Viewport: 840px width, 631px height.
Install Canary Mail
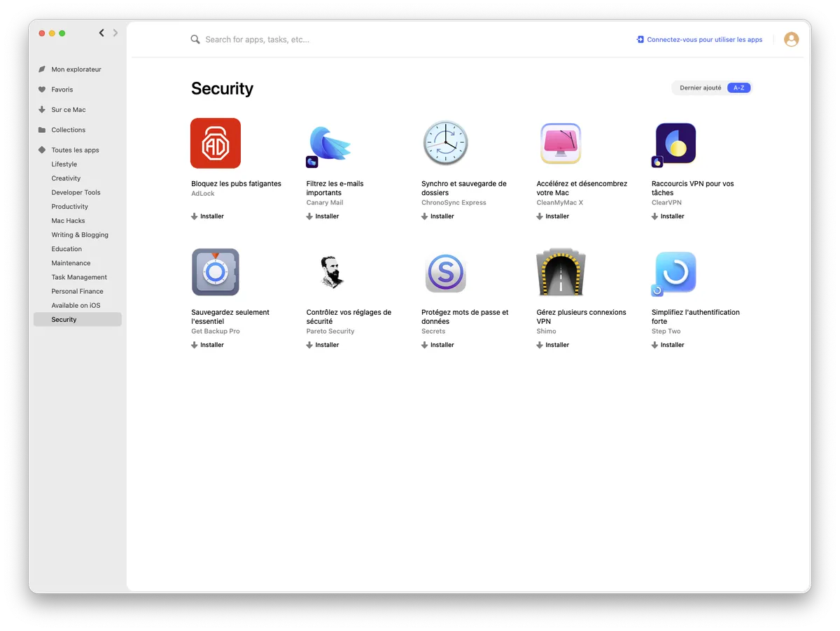coord(323,216)
